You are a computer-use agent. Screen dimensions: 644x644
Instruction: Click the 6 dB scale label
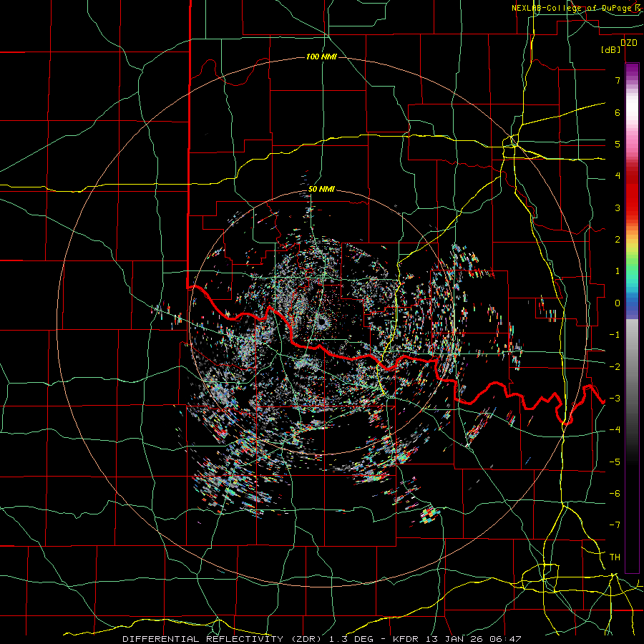(618, 112)
